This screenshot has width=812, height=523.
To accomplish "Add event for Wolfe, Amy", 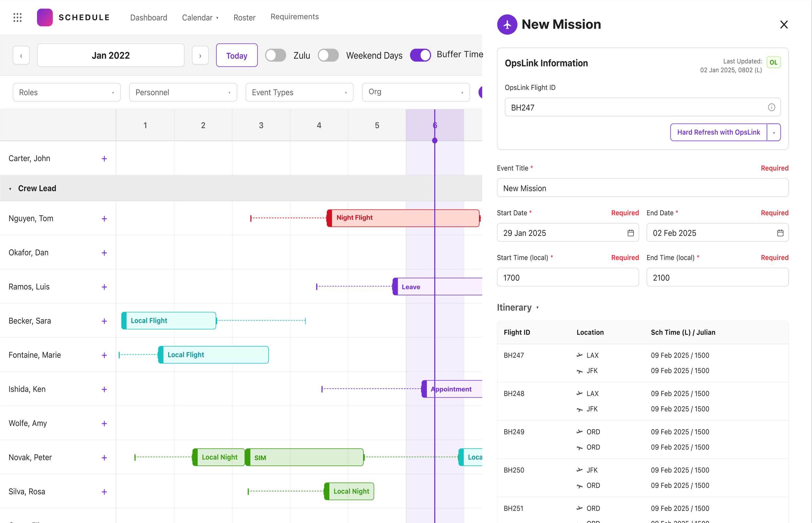I will [x=104, y=424].
